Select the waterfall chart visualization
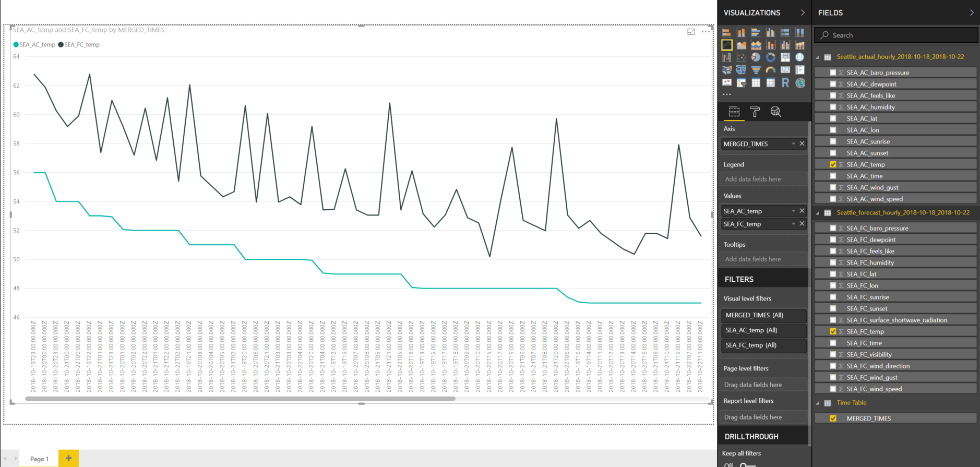 (727, 57)
